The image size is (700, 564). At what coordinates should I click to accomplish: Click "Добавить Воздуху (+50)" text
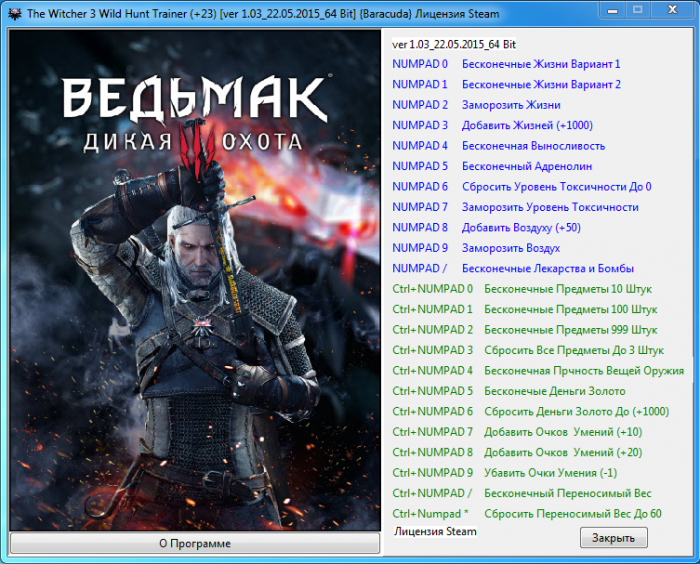521,228
